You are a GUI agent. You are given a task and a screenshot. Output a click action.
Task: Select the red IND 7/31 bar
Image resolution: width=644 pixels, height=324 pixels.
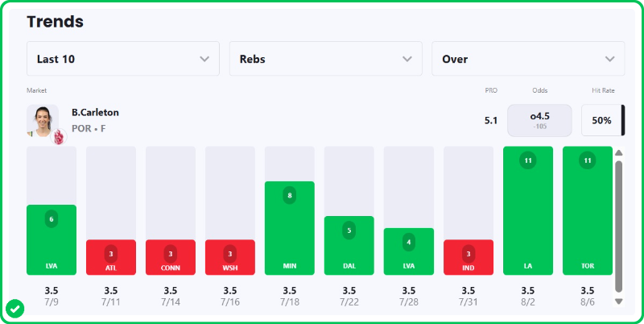point(469,257)
